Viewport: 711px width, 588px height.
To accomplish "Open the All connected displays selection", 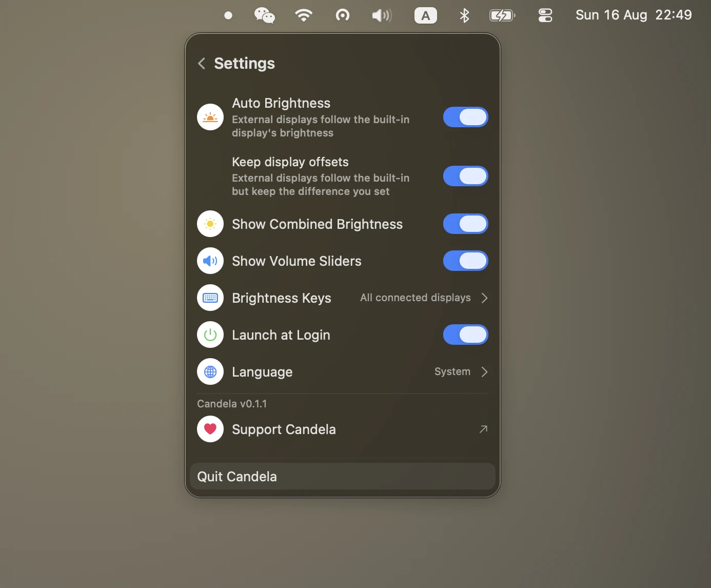I will (x=416, y=298).
